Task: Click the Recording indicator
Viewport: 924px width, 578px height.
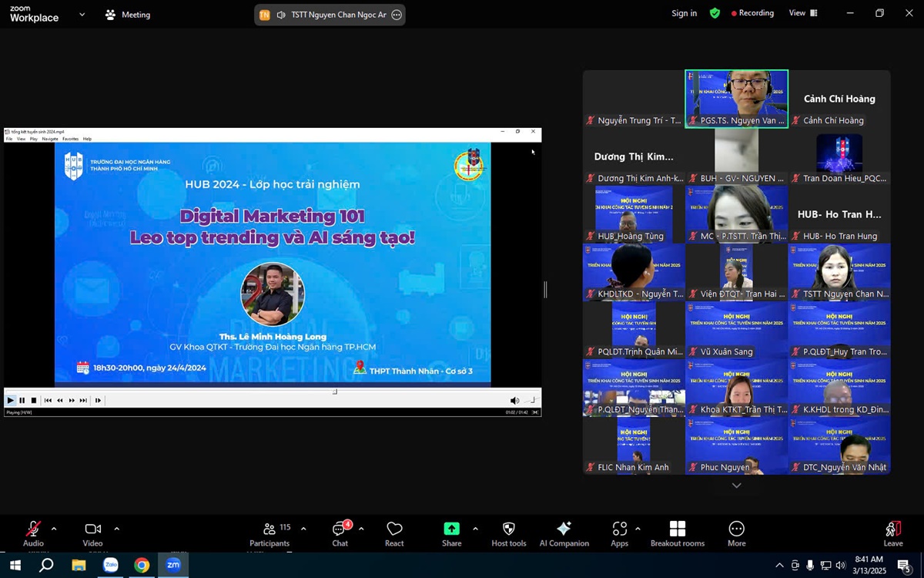Action: [752, 13]
